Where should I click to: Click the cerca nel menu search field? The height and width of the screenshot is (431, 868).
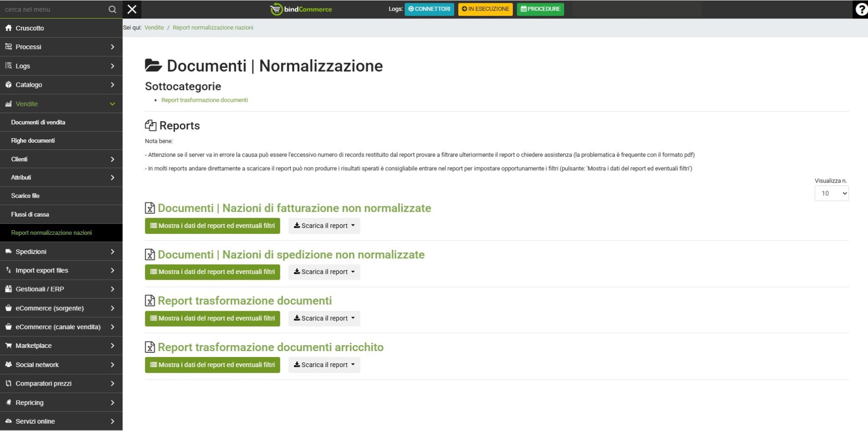52,10
